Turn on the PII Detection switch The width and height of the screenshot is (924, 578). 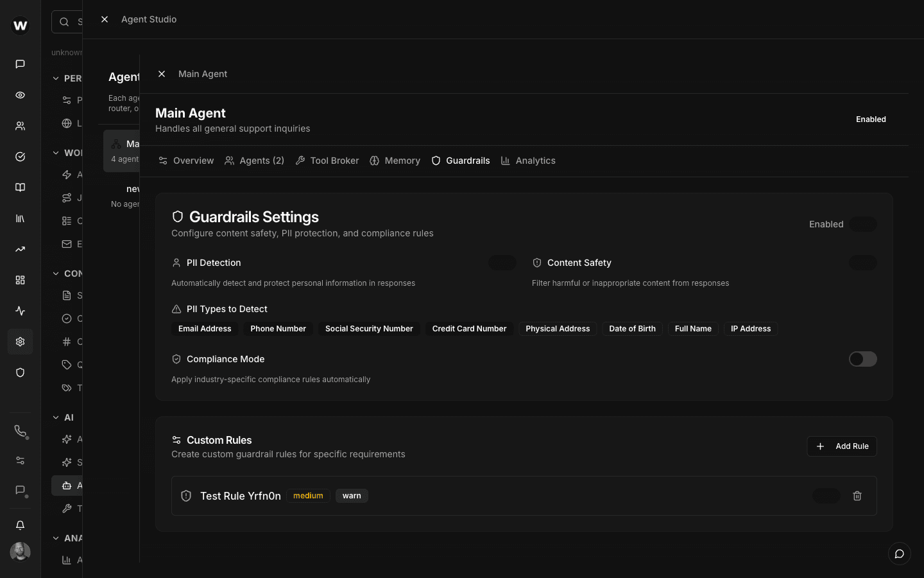tap(502, 263)
